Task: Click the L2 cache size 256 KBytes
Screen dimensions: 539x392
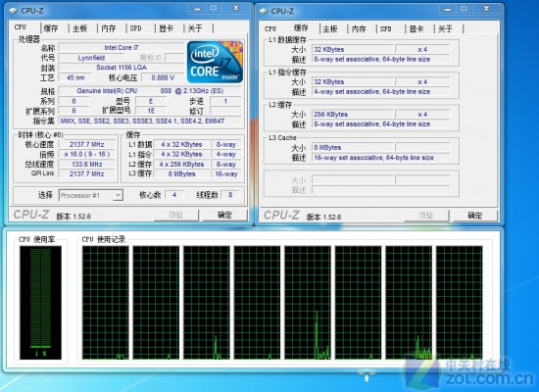Action: [353, 114]
